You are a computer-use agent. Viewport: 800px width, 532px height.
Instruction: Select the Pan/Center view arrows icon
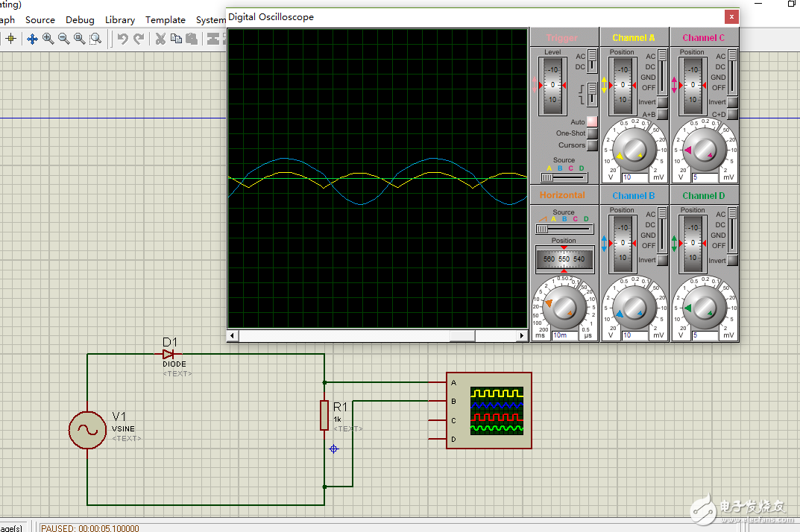(x=32, y=39)
